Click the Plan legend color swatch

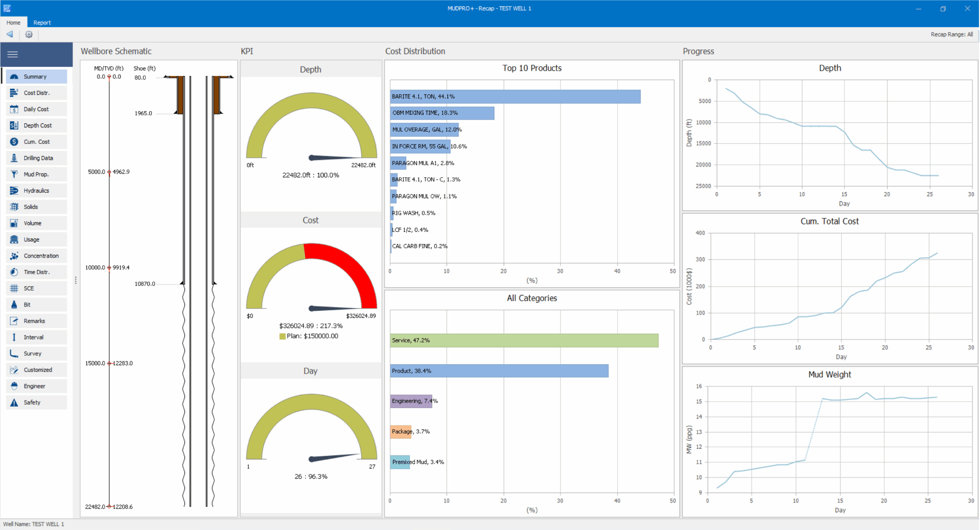click(283, 336)
